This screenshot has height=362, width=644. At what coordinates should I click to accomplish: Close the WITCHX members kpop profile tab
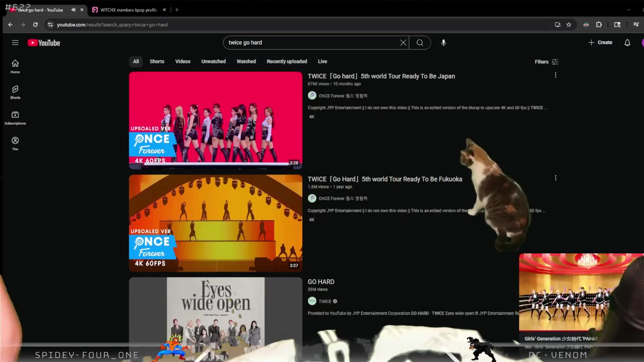coord(164,10)
